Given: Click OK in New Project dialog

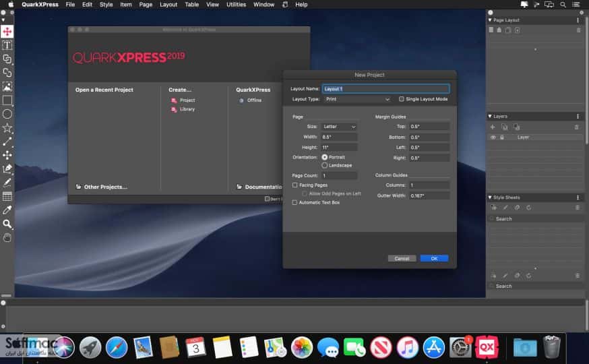Looking at the screenshot, I should [434, 258].
